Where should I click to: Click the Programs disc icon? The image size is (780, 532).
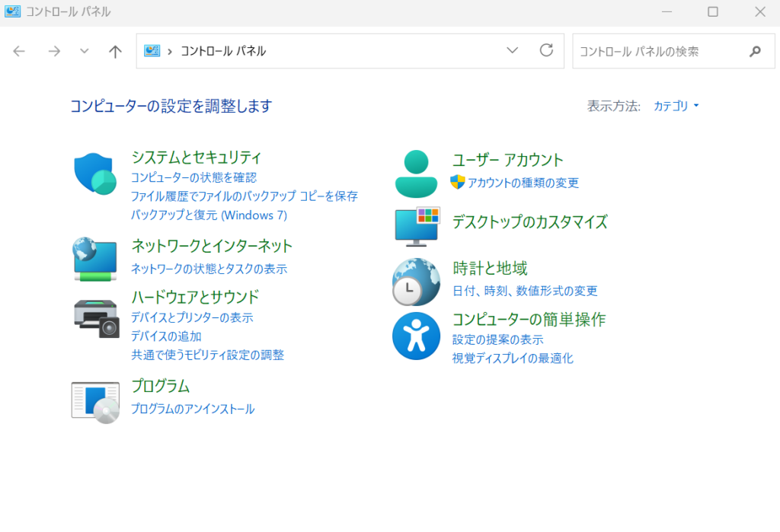coord(95,400)
